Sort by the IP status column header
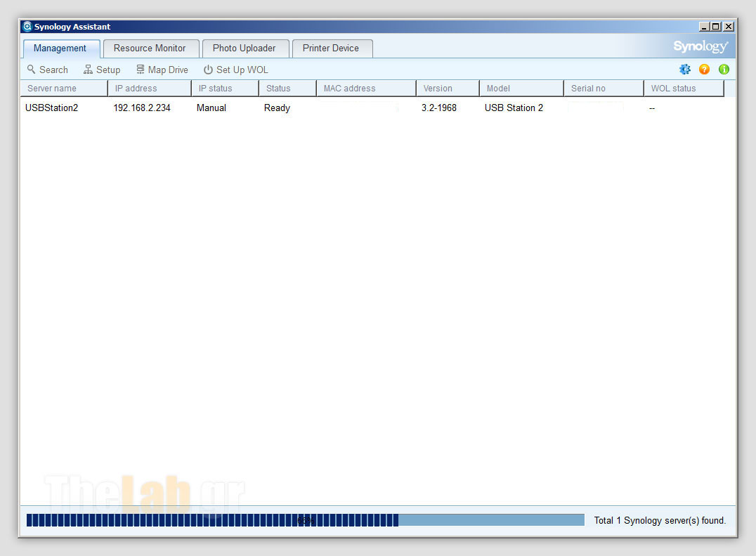The width and height of the screenshot is (756, 556). (x=225, y=89)
